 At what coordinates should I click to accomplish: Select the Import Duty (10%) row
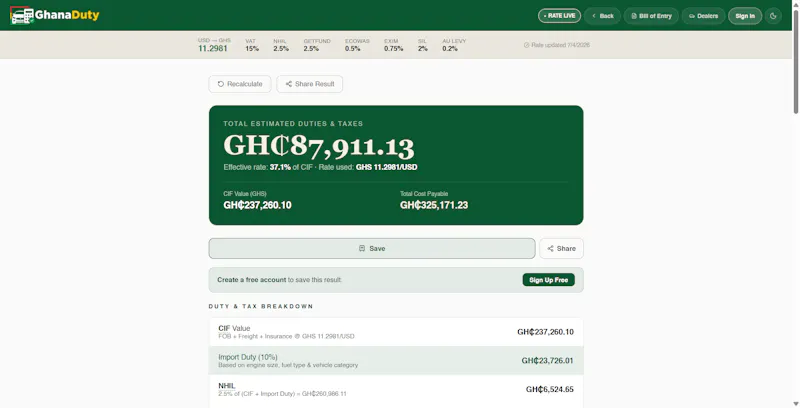[x=396, y=361]
